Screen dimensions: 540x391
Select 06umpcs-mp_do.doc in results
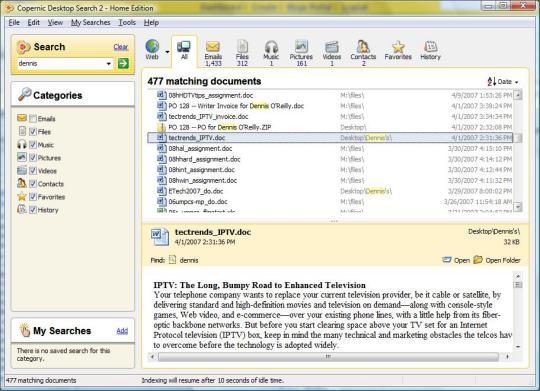(x=330, y=202)
